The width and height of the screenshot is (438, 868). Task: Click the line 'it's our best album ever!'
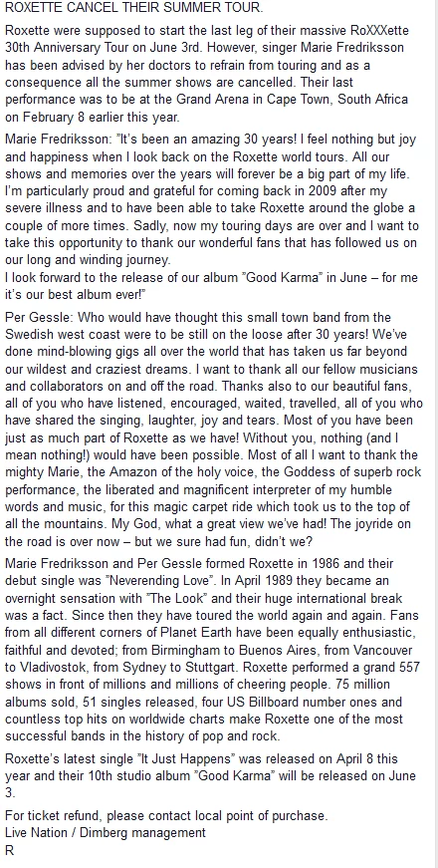click(x=76, y=295)
